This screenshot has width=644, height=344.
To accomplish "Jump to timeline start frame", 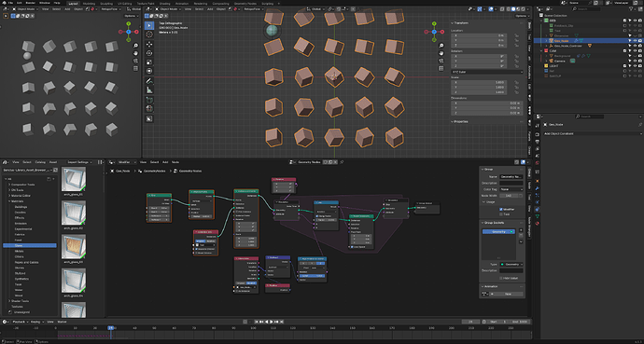I will [257, 322].
